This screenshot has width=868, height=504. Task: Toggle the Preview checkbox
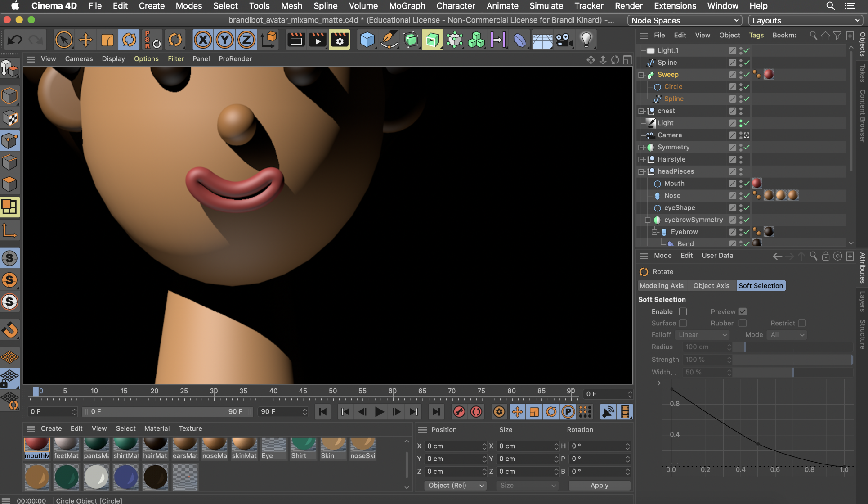click(743, 311)
